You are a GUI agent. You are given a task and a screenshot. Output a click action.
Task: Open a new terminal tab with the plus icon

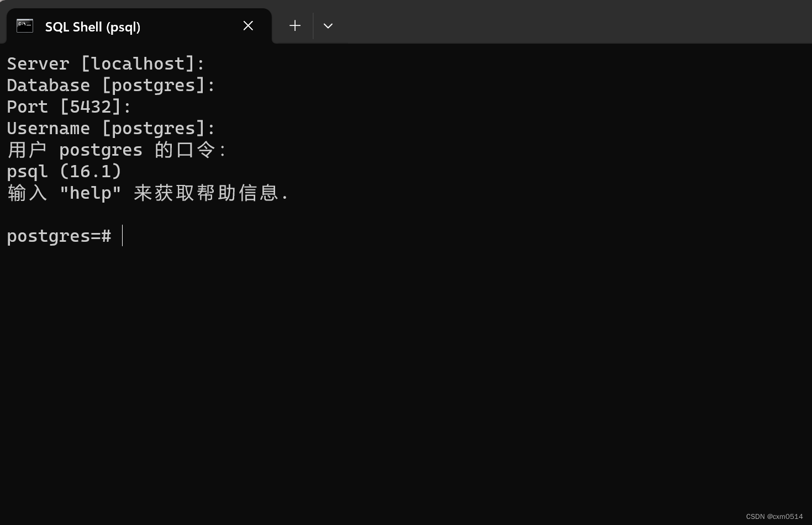pyautogui.click(x=294, y=25)
